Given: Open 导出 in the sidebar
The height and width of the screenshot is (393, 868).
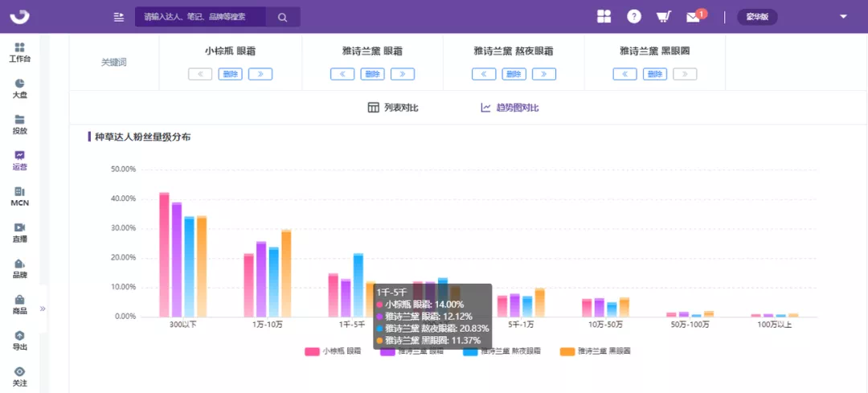Looking at the screenshot, I should 20,341.
